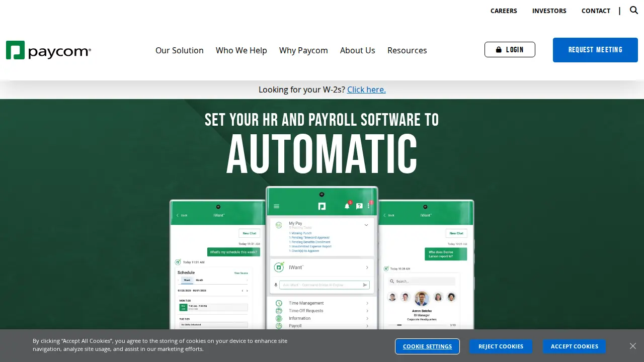The height and width of the screenshot is (362, 644).
Task: Collapse the My Pay section chevron
Action: pos(366,225)
